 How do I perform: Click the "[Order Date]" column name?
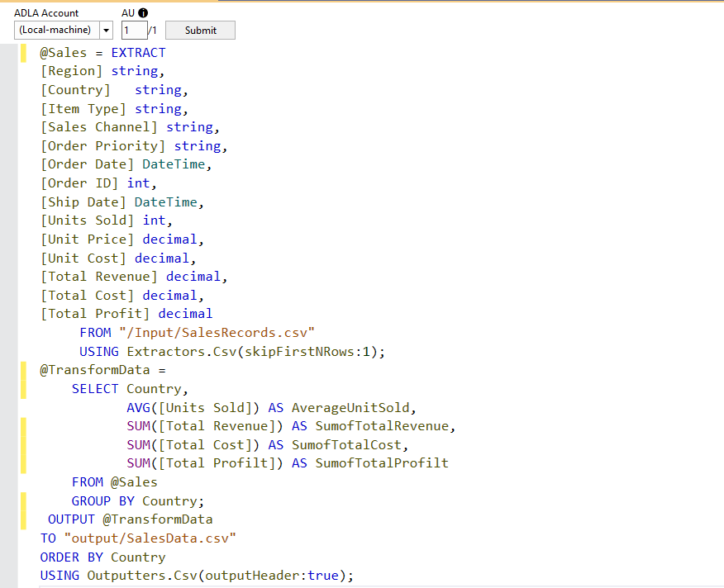[87, 165]
